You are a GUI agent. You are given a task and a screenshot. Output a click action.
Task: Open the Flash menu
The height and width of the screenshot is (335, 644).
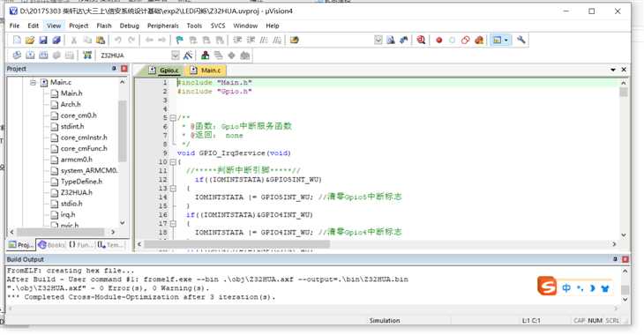(x=104, y=26)
